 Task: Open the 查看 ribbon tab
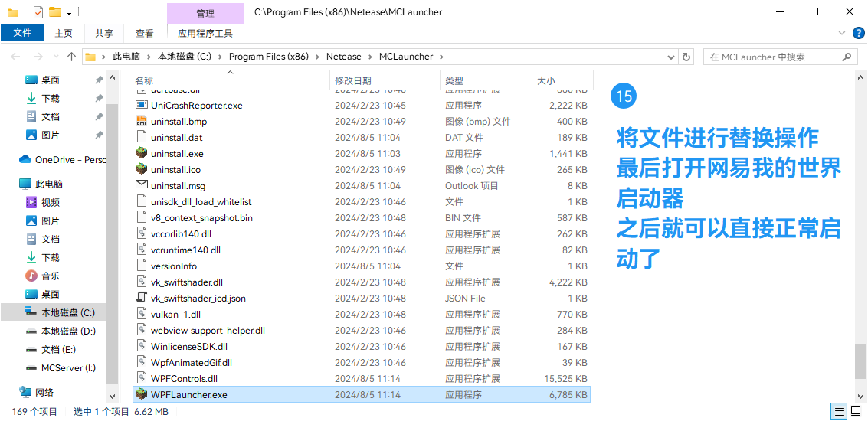click(145, 33)
